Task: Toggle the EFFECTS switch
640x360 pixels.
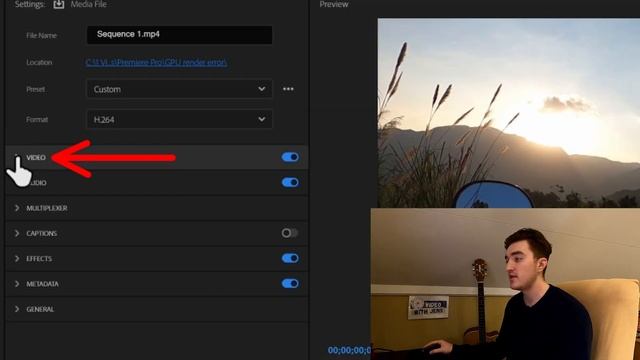Action: pos(290,258)
